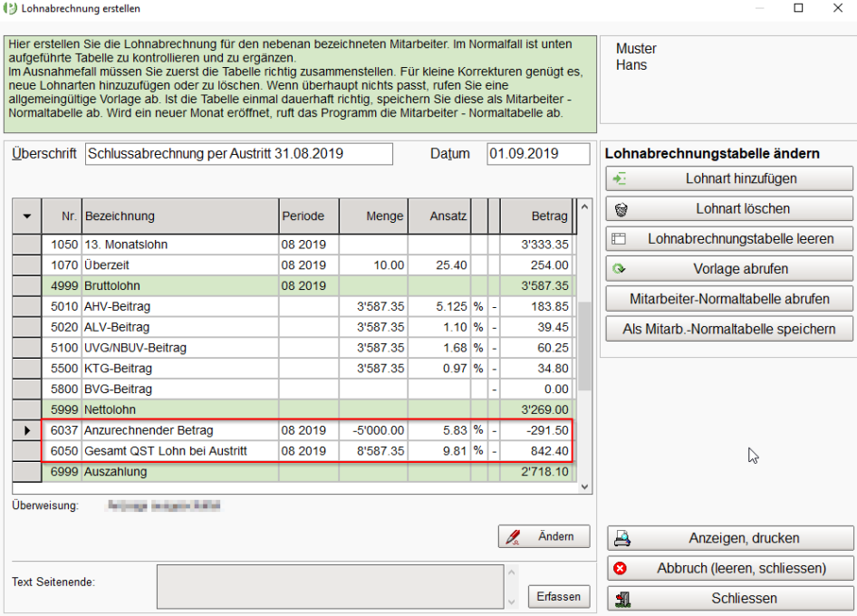The image size is (857, 616).
Task: Click the Nettolohn amount 3'269.00
Action: (545, 410)
